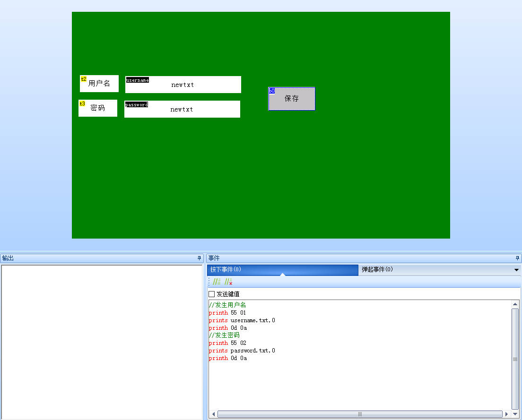Select the 密码 label component t3
The width and height of the screenshot is (522, 420).
coord(98,108)
